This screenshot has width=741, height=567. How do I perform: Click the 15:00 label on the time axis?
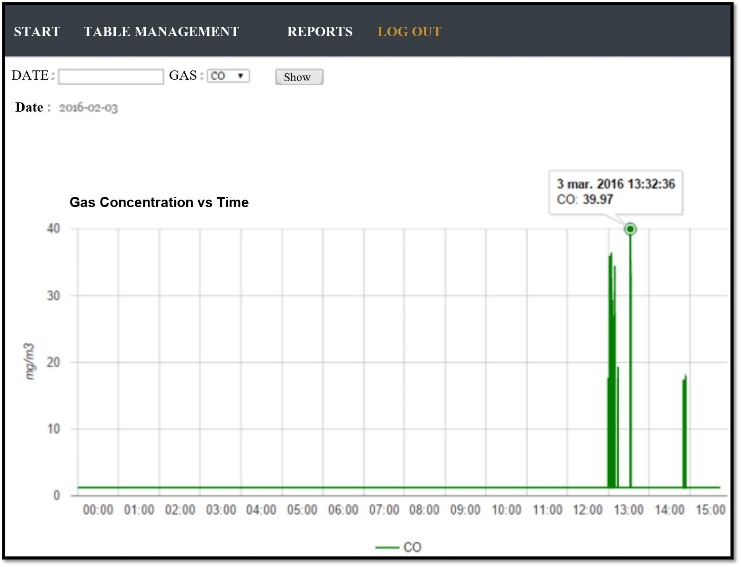tap(710, 510)
